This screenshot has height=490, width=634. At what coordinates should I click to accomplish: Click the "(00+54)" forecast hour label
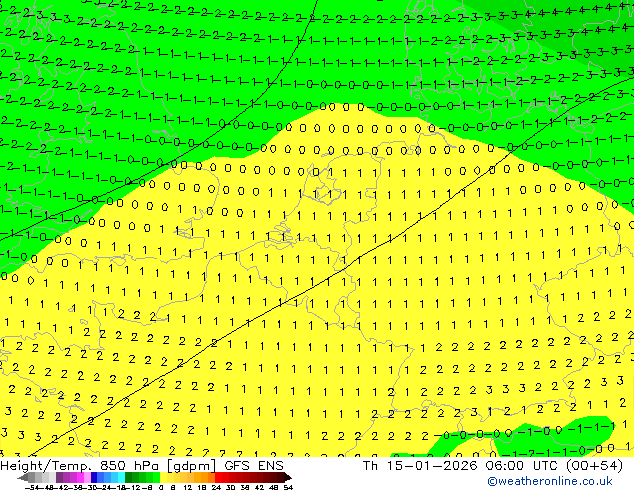click(x=594, y=466)
